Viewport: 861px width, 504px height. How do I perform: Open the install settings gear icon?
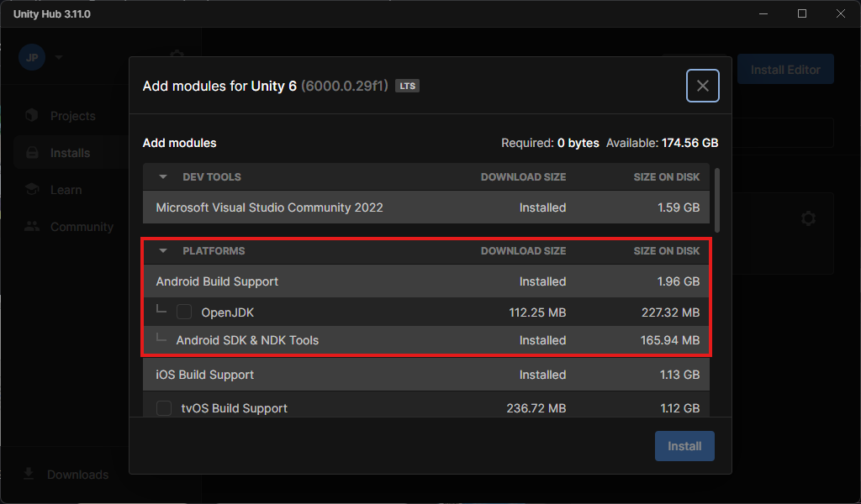808,218
